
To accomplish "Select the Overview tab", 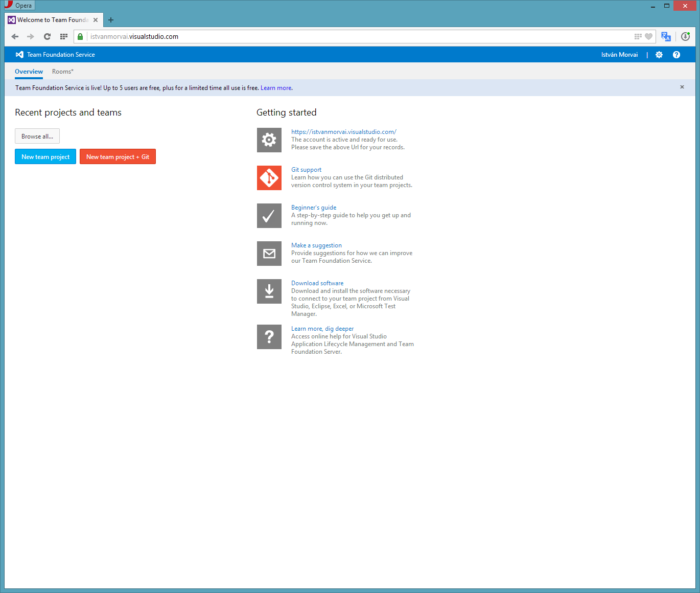I will point(29,72).
